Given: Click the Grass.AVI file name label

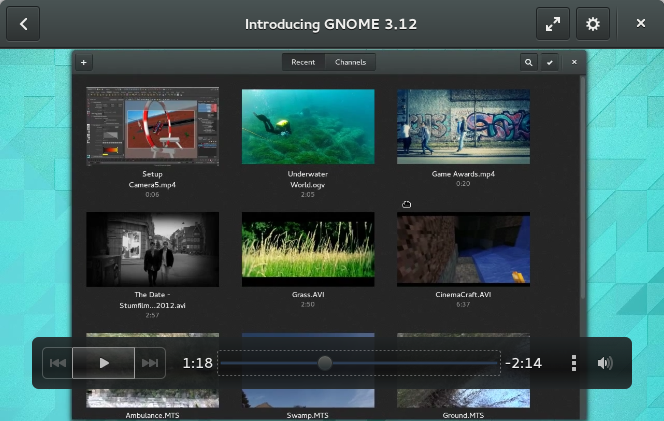Looking at the screenshot, I should (x=308, y=294).
